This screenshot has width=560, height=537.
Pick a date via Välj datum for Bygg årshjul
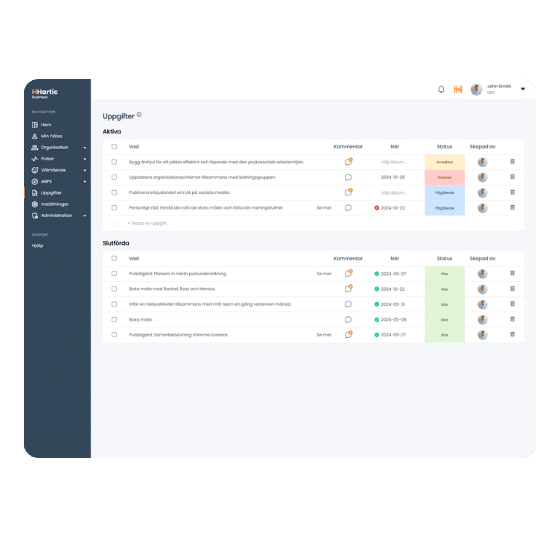(393, 162)
